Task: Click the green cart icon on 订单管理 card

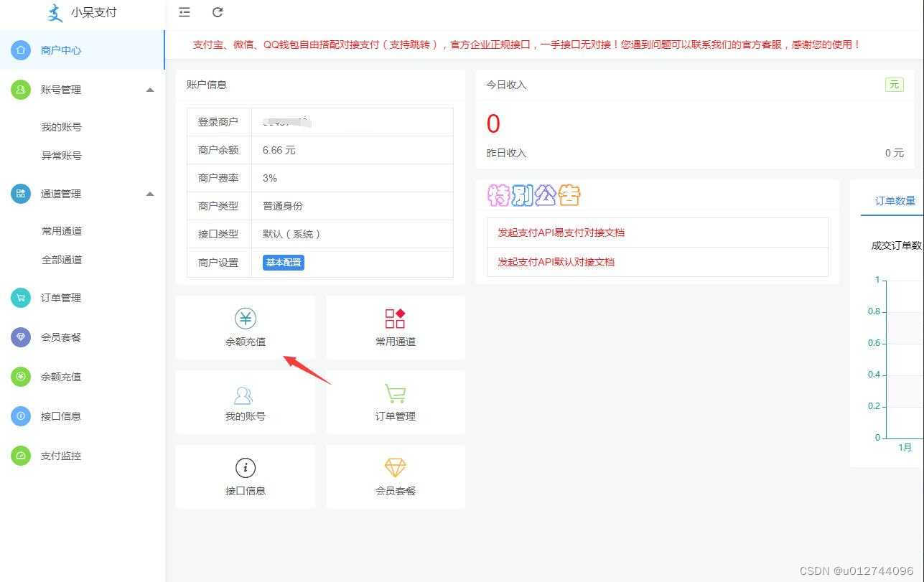Action: 396,394
